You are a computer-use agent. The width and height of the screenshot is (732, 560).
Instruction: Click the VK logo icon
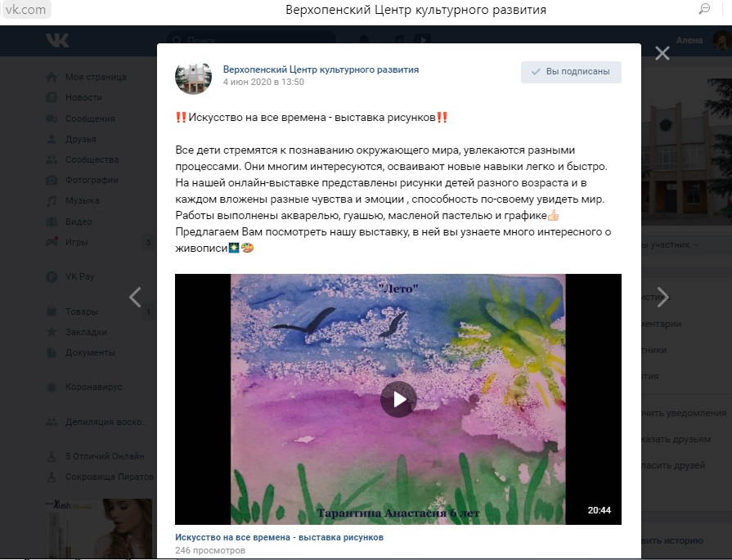57,41
